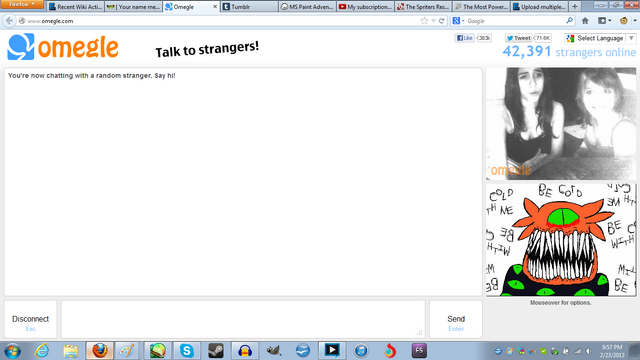Image resolution: width=640 pixels, height=360 pixels.
Task: Switch to MS Paint Adventures tab
Action: click(x=307, y=7)
